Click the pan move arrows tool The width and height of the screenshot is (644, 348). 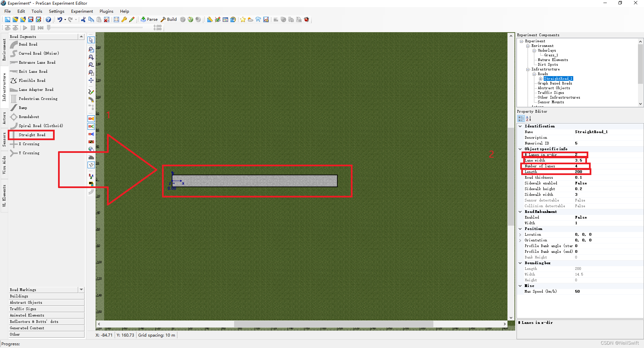tap(91, 80)
